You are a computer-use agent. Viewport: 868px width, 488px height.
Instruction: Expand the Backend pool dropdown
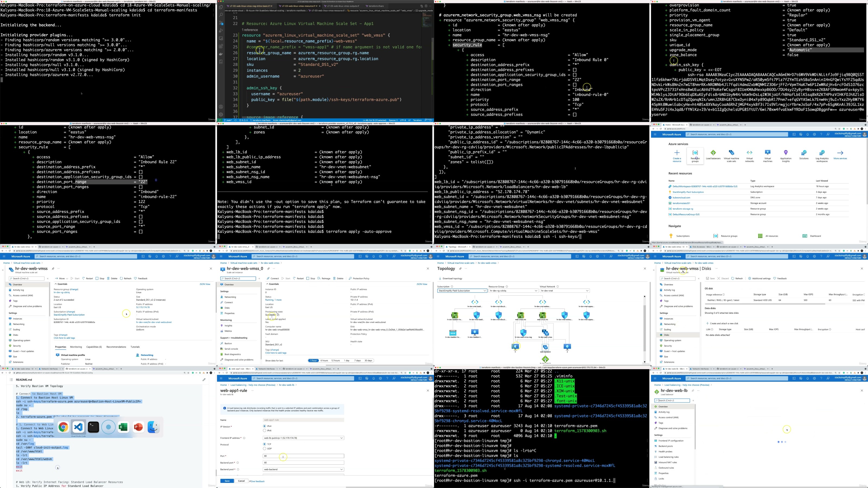[303, 469]
